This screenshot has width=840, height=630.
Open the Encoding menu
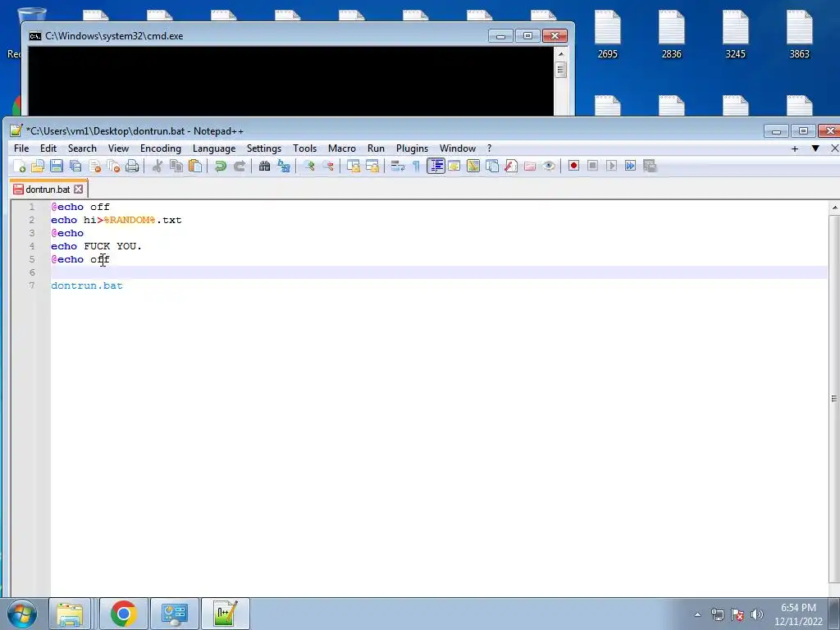coord(161,148)
